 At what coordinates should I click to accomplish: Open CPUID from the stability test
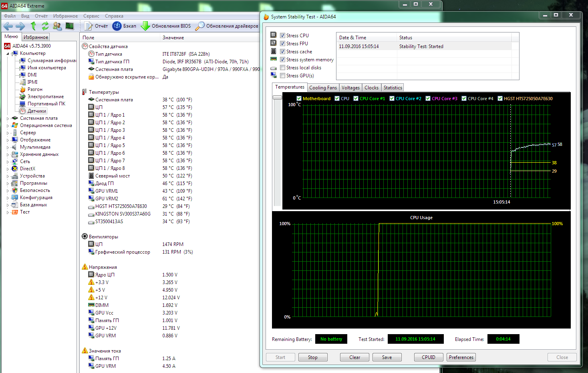point(429,357)
